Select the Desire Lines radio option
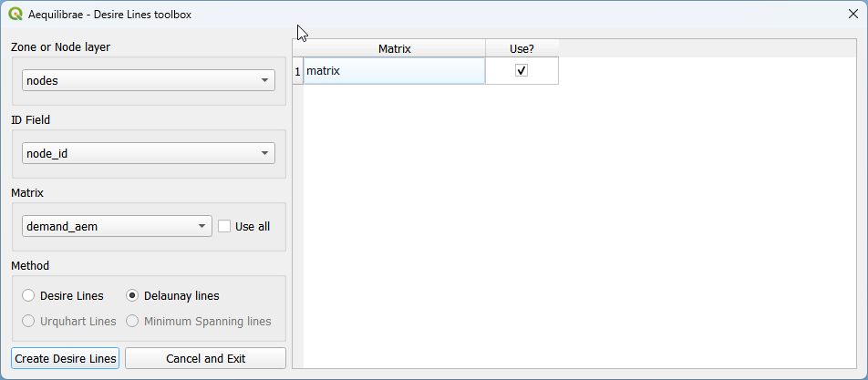Viewport: 868px width, 380px height. 27,295
